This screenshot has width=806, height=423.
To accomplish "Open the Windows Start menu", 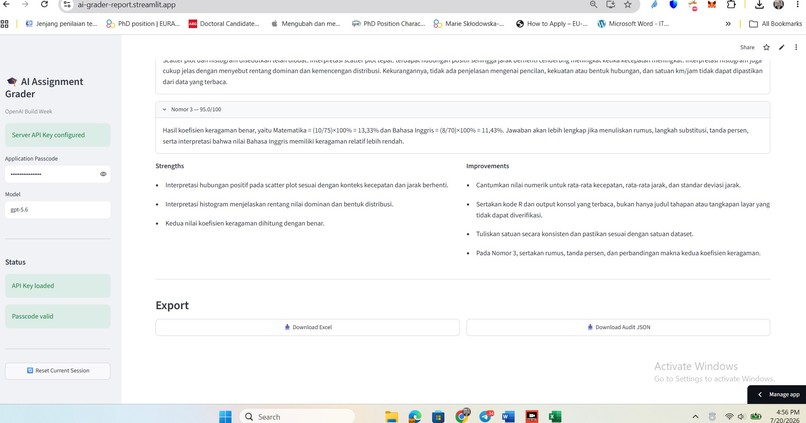I will (225, 416).
